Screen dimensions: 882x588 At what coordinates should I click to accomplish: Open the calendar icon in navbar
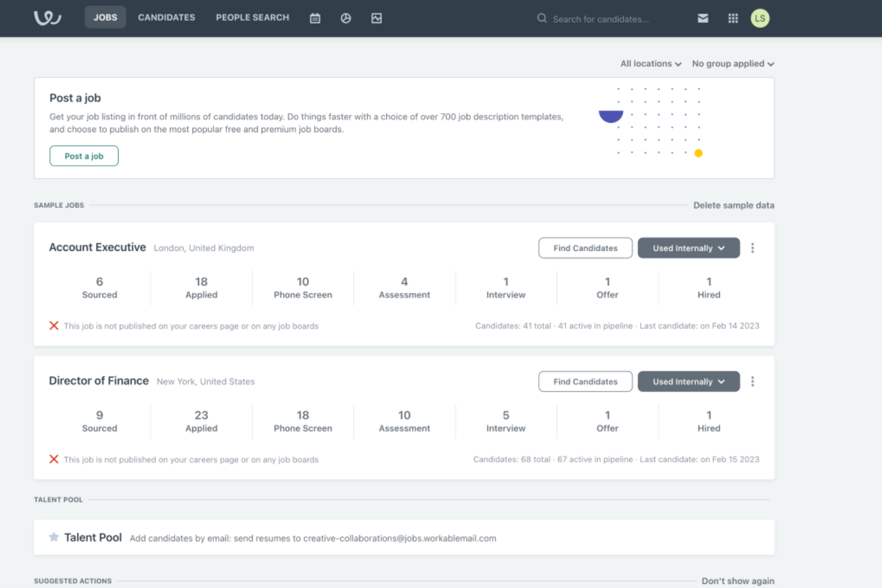click(x=315, y=18)
